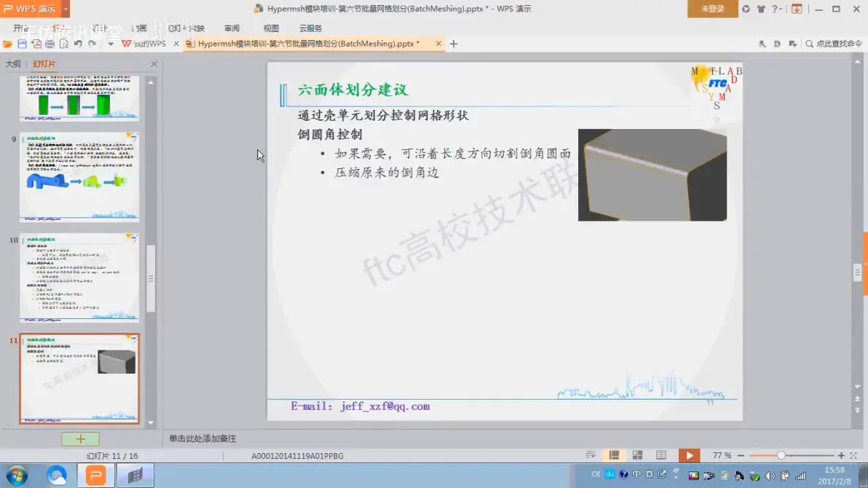Close the Hypermsh pptx document tab
This screenshot has width=868, height=488.
point(438,44)
